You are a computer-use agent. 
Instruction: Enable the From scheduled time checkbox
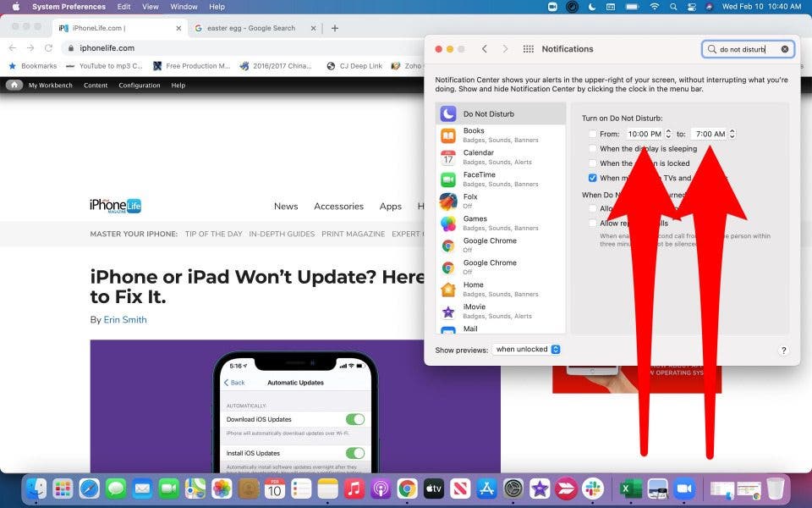click(592, 135)
